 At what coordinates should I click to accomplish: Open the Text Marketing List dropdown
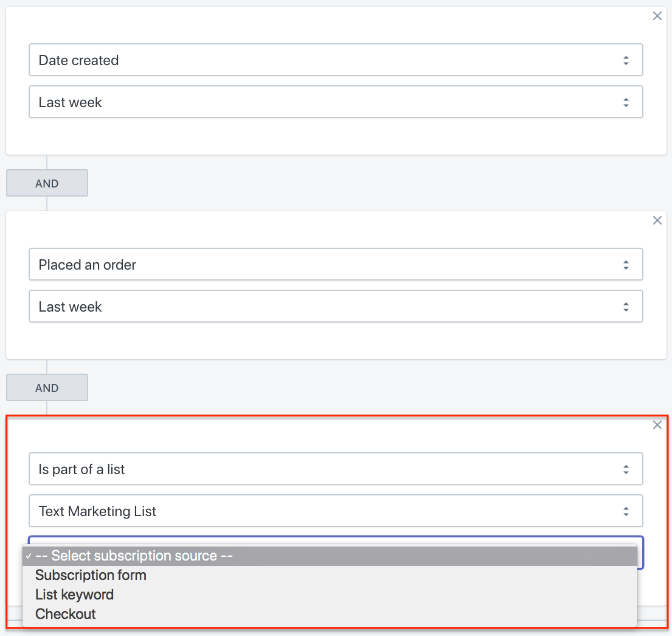(336, 511)
